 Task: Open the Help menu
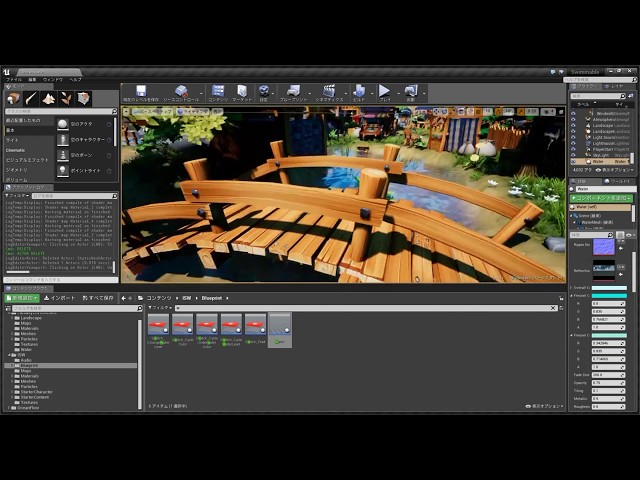[76, 80]
